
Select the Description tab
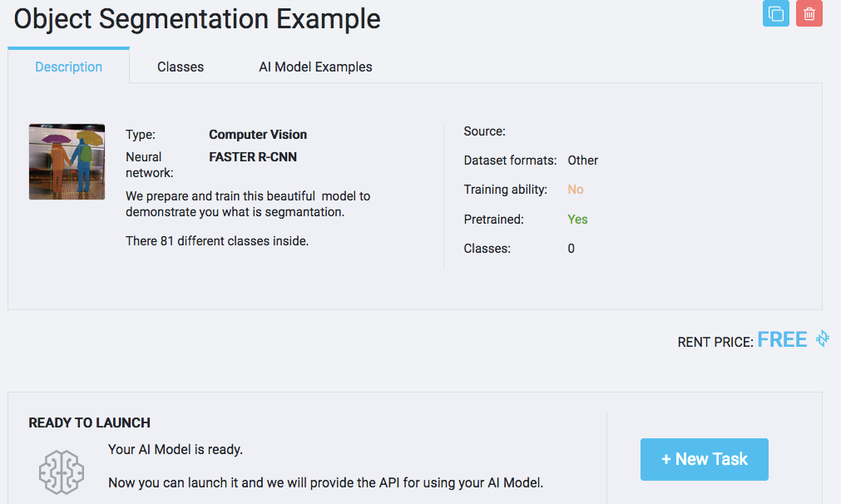68,67
